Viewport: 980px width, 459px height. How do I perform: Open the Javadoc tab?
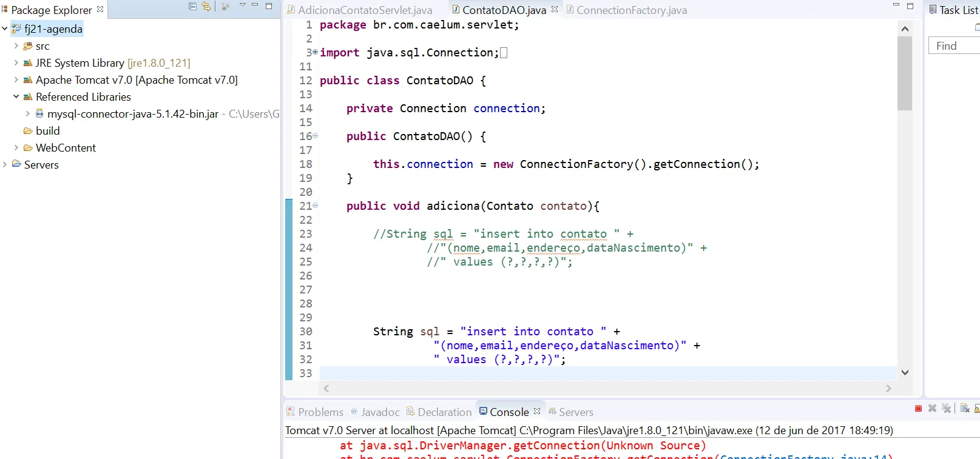pos(375,412)
